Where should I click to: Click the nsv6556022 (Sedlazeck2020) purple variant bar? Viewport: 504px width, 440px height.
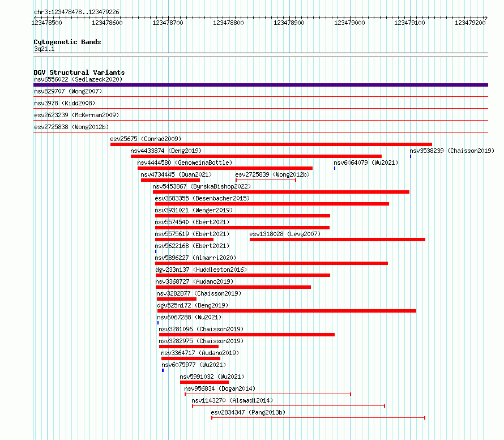[x=260, y=85]
